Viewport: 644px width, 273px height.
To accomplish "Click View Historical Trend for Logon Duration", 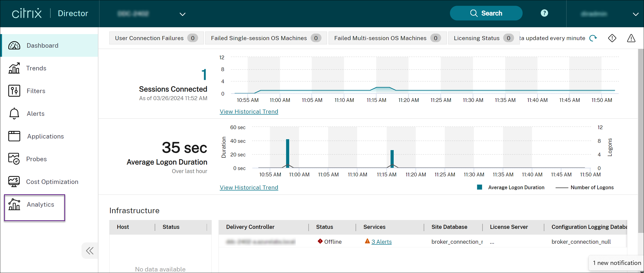I will 249,187.
